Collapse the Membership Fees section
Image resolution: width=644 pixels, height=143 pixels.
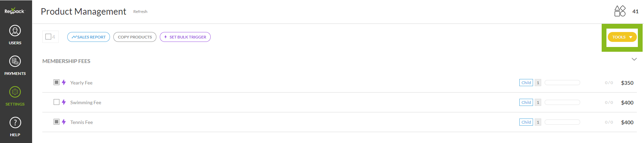pyautogui.click(x=634, y=59)
